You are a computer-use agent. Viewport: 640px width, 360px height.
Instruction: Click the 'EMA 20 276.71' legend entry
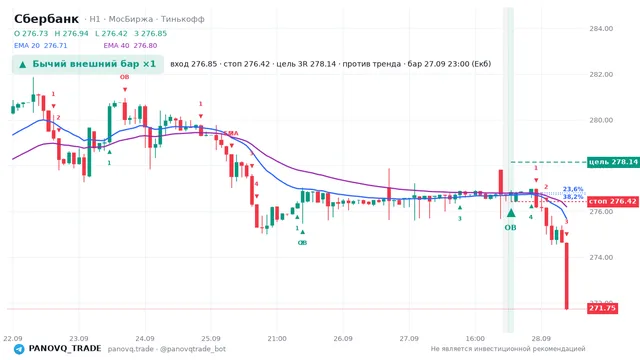[x=40, y=46]
